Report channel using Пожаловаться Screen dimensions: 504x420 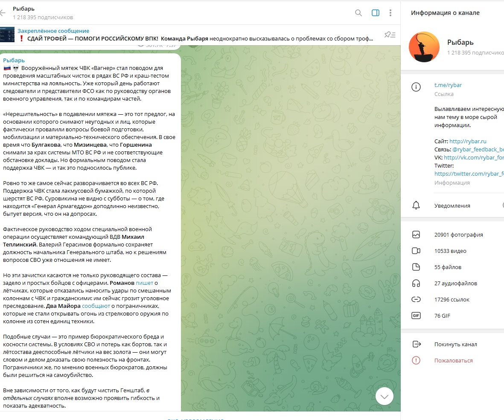(x=453, y=360)
